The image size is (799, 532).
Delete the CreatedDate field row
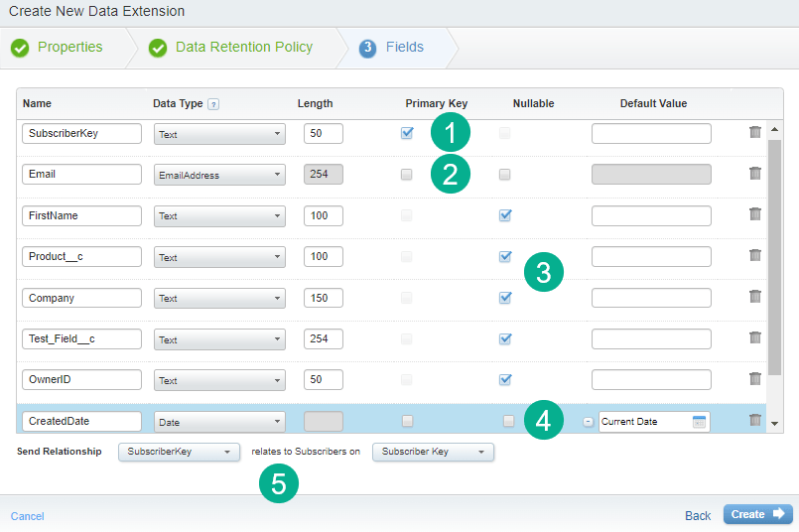755,421
